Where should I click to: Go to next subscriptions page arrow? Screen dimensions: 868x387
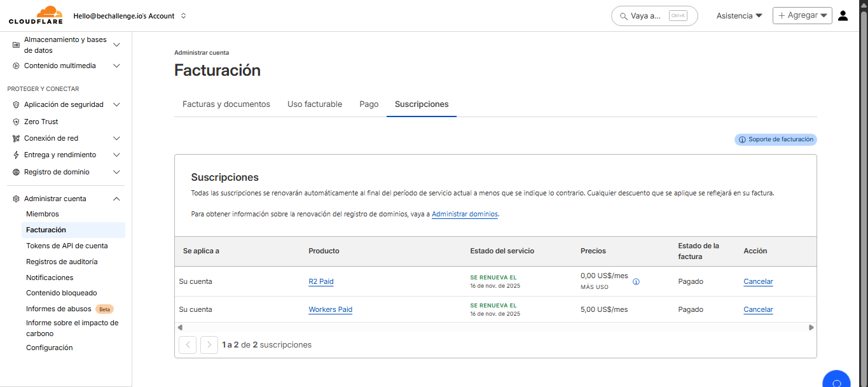209,345
